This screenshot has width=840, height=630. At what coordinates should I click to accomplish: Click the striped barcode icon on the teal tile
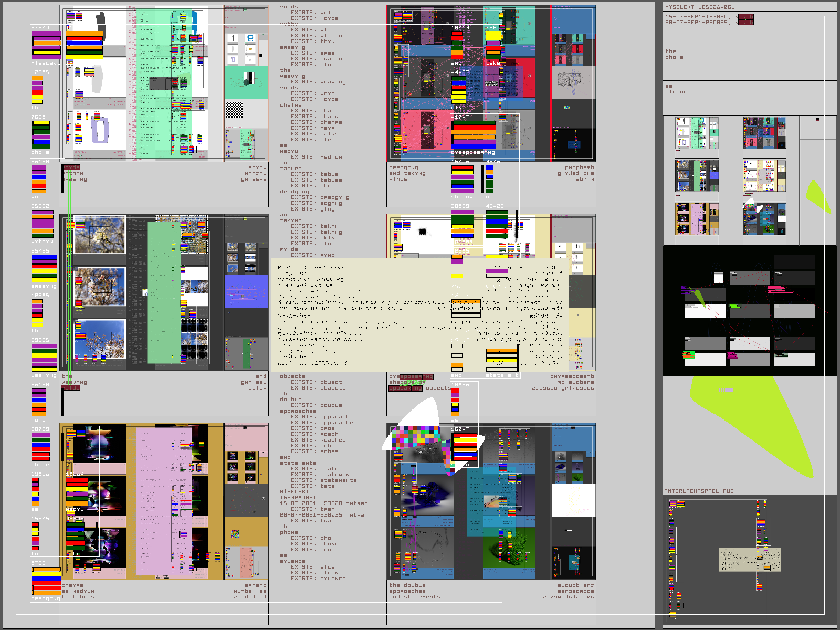[249, 79]
